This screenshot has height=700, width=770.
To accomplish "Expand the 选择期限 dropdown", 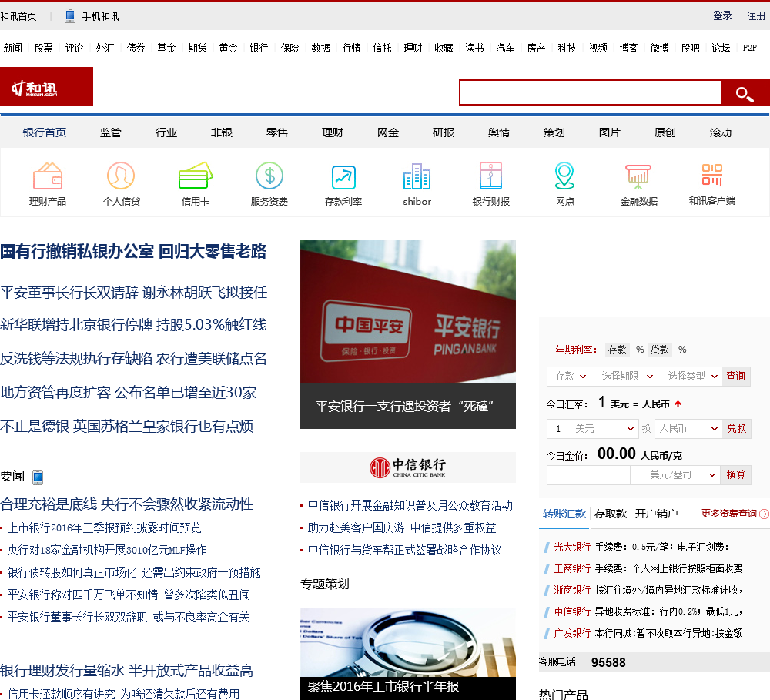I will (x=624, y=377).
